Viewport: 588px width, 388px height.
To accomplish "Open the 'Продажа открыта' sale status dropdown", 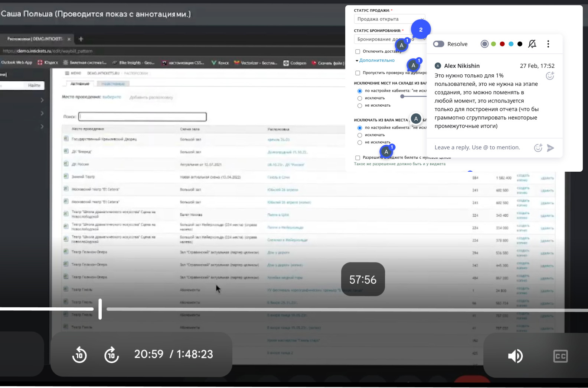I will (x=389, y=19).
